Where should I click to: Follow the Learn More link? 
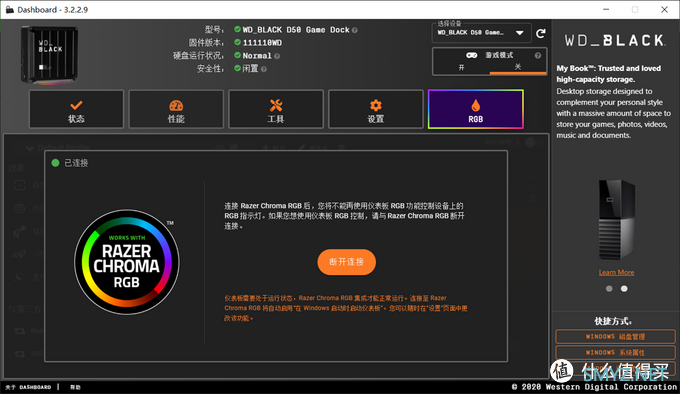pos(616,272)
